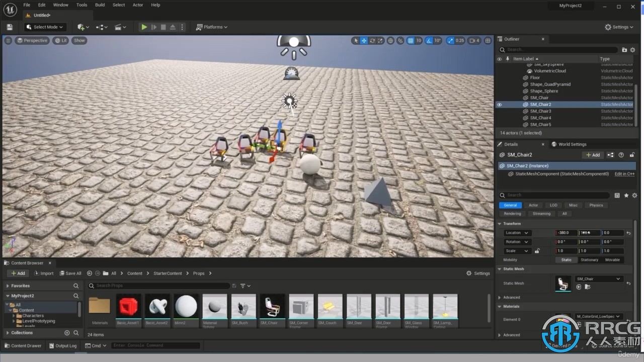Viewport: 644px width, 362px height.
Task: Save the current level with the floppy disk icon
Action: pos(10,27)
